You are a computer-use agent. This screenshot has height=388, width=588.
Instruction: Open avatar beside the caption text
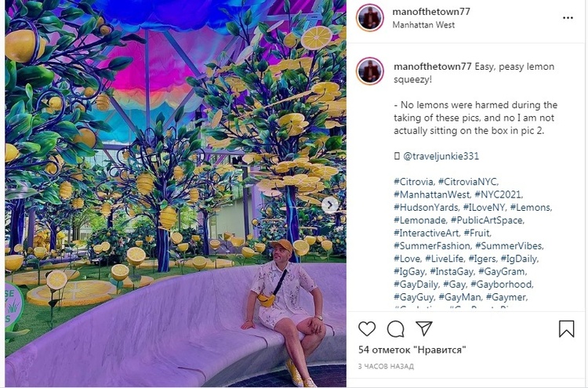click(370, 71)
